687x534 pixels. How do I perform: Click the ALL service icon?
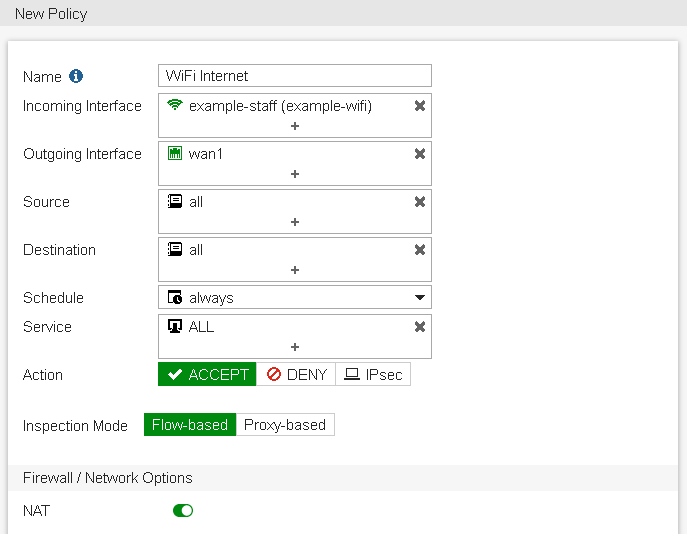175,326
